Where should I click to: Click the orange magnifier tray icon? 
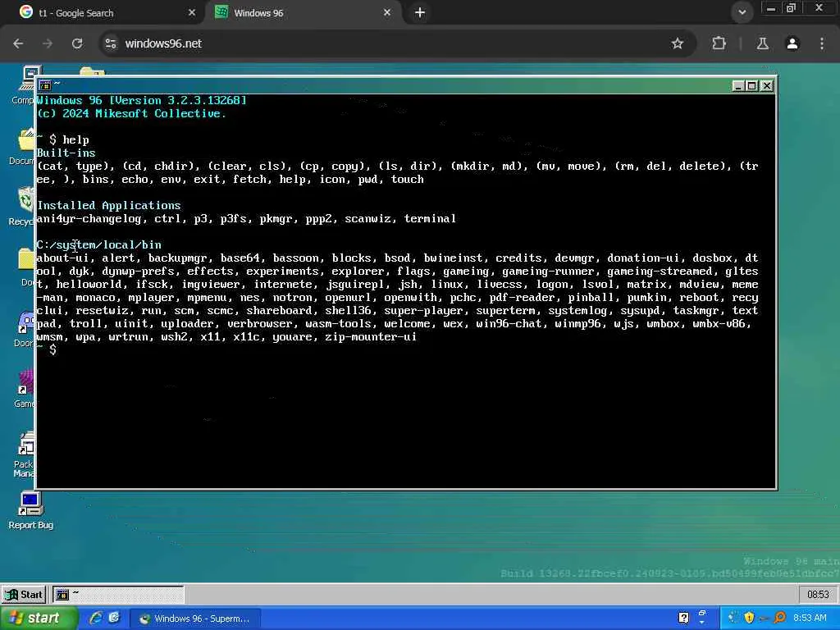(x=780, y=619)
